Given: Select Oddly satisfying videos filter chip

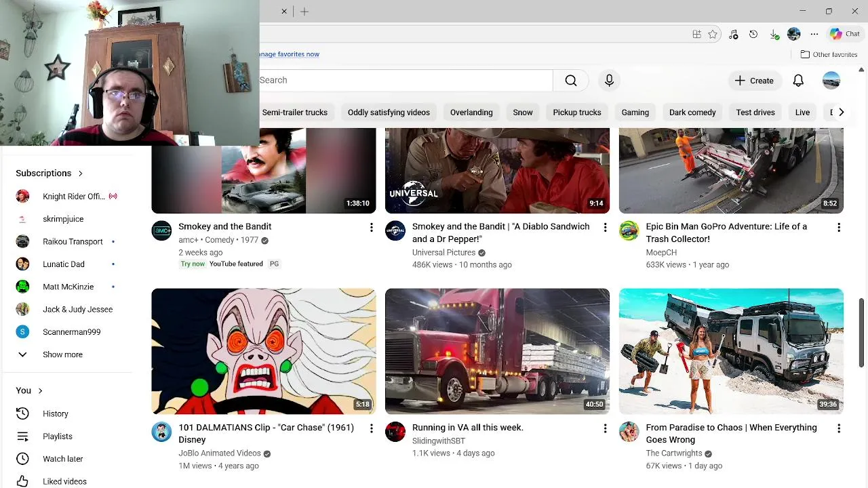Looking at the screenshot, I should (389, 113).
